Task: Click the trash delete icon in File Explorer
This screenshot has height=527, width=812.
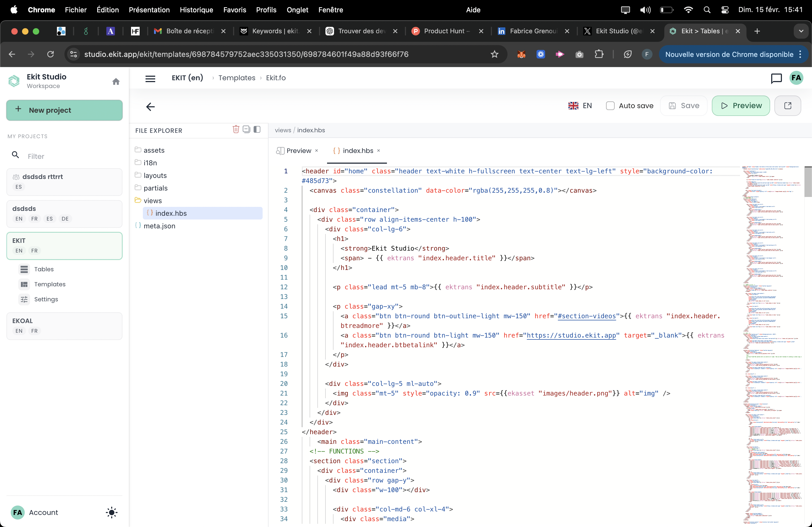Action: click(x=236, y=129)
